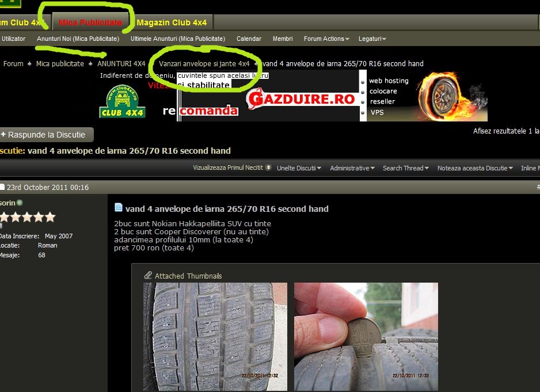Click the double-arrow icon after Primul Necitit
The width and height of the screenshot is (540, 392).
pos(268,168)
